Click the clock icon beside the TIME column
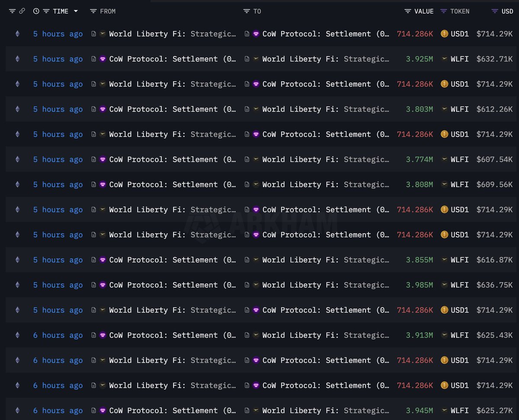 click(x=36, y=11)
